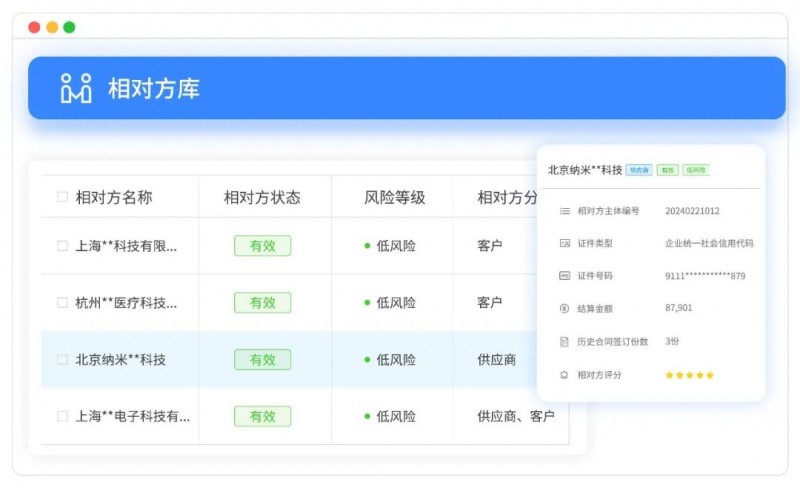The height and width of the screenshot is (488, 800).
Task: Click the green macOS maximize window button
Action: click(69, 27)
